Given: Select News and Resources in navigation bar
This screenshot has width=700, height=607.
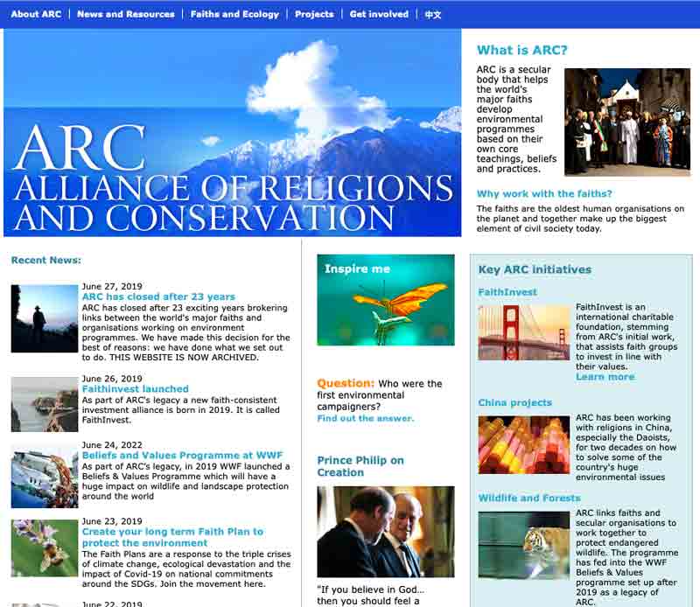Looking at the screenshot, I should [x=125, y=14].
